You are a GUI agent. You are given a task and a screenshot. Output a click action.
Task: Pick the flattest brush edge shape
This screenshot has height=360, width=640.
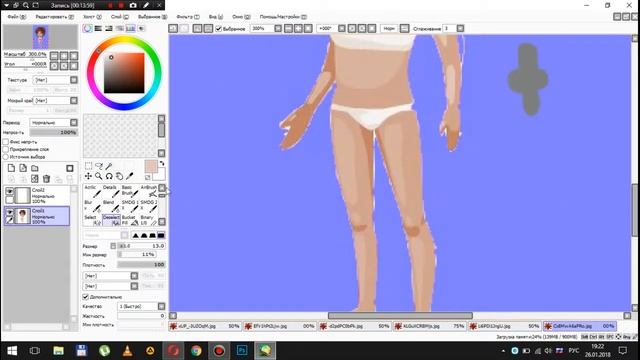161,236
